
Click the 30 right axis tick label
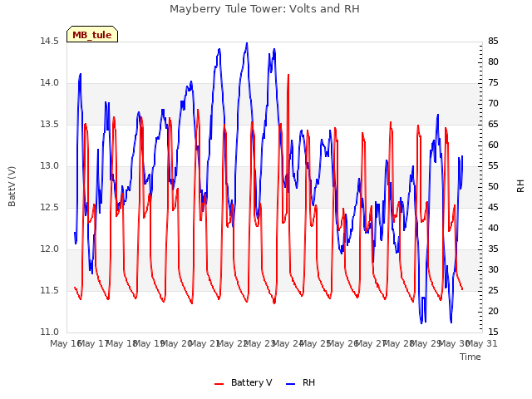(x=493, y=269)
